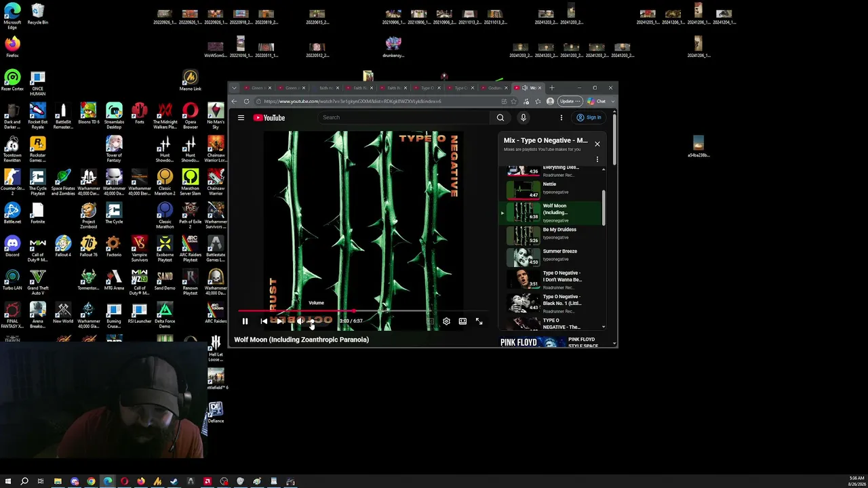Viewport: 868px width, 488px height.
Task: Open the video player settings gear
Action: (x=446, y=321)
